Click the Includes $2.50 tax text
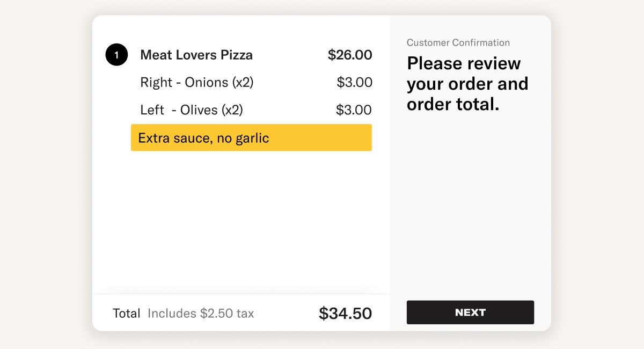 [x=201, y=314]
